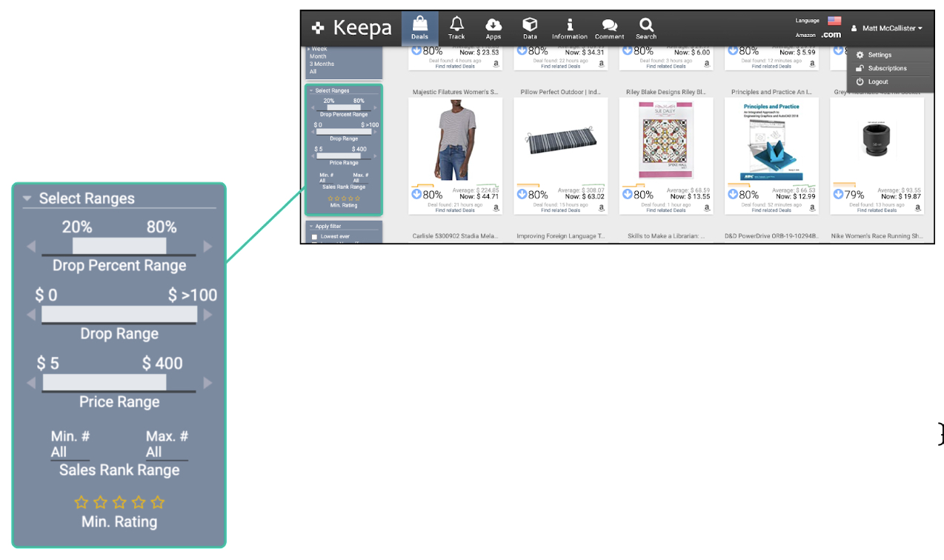Click Amazon icon on the $ 44.71 card

[x=496, y=210]
